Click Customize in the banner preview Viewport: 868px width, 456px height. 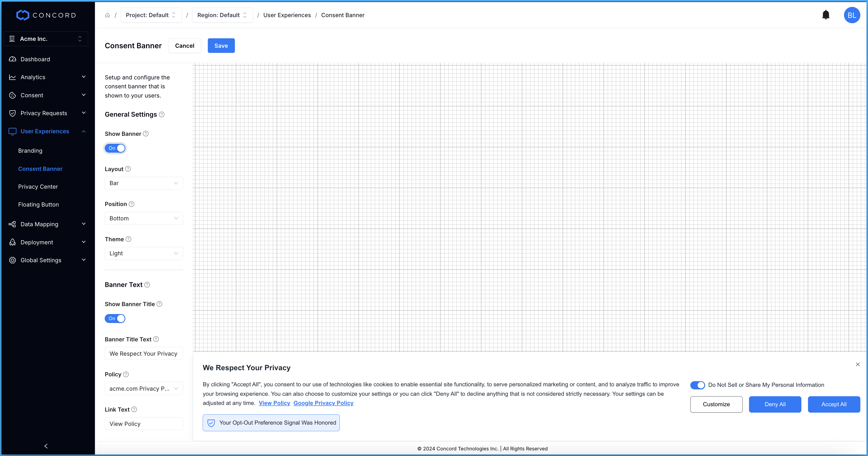pos(716,404)
